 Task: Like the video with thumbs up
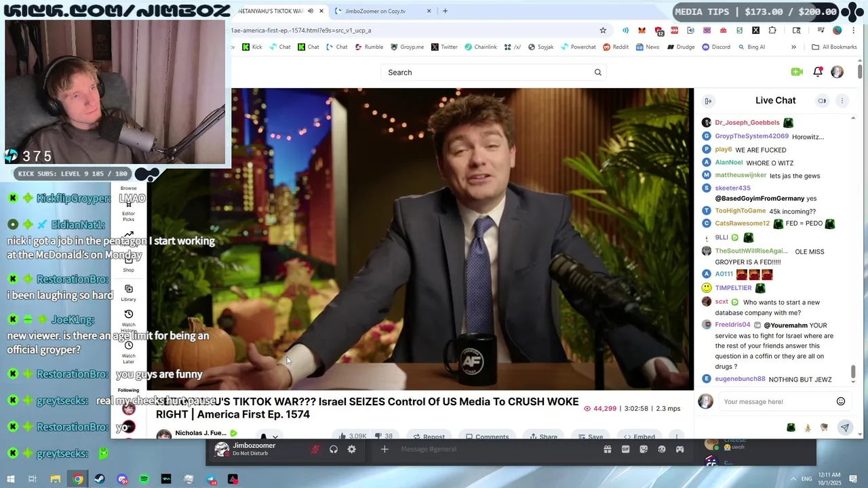point(352,436)
